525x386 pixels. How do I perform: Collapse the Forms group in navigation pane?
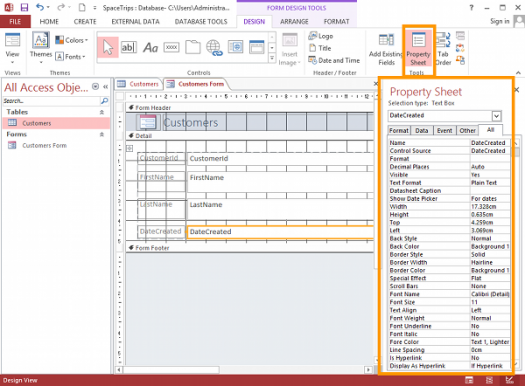pos(102,135)
